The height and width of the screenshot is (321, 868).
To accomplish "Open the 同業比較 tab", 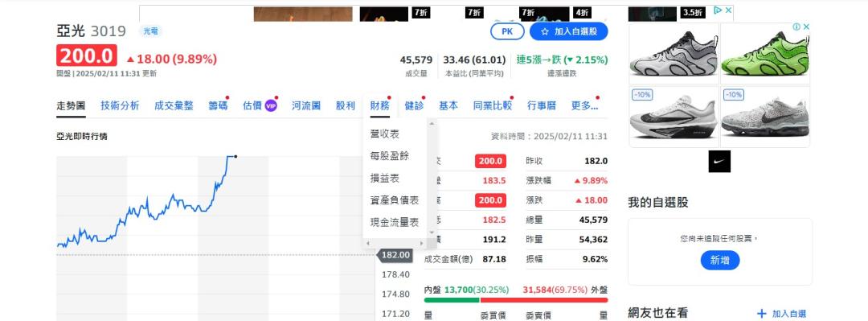I will [x=492, y=105].
